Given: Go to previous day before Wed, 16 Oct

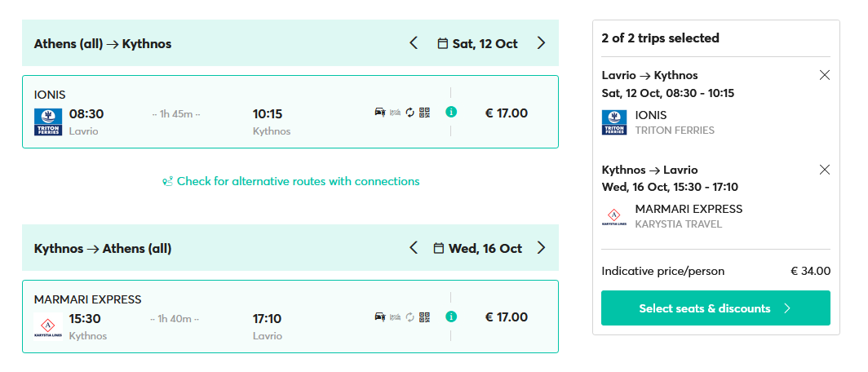Looking at the screenshot, I should (x=414, y=248).
